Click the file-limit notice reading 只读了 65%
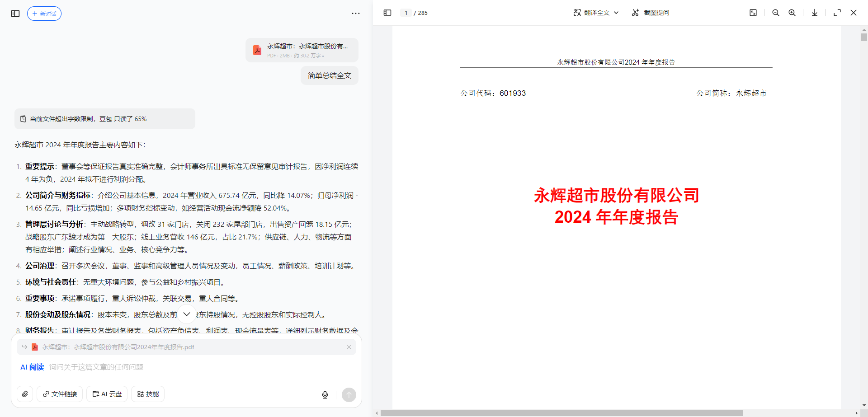The image size is (868, 417). pos(105,119)
